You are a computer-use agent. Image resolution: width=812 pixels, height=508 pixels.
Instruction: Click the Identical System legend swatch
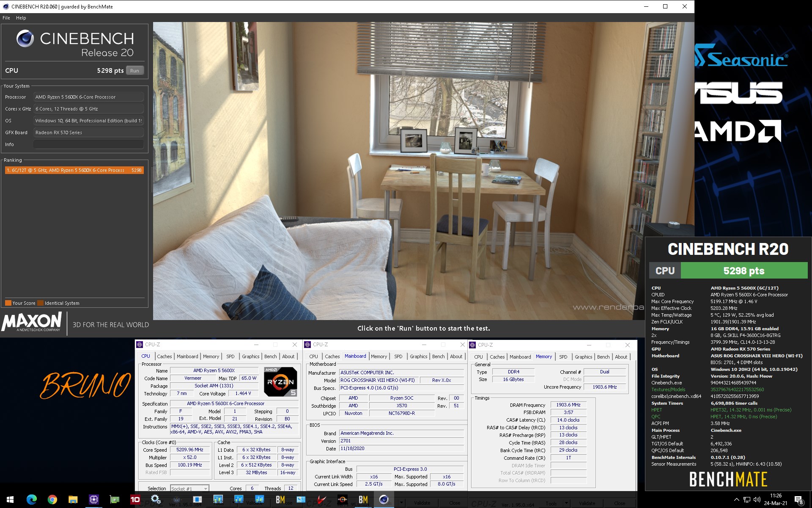click(x=40, y=303)
